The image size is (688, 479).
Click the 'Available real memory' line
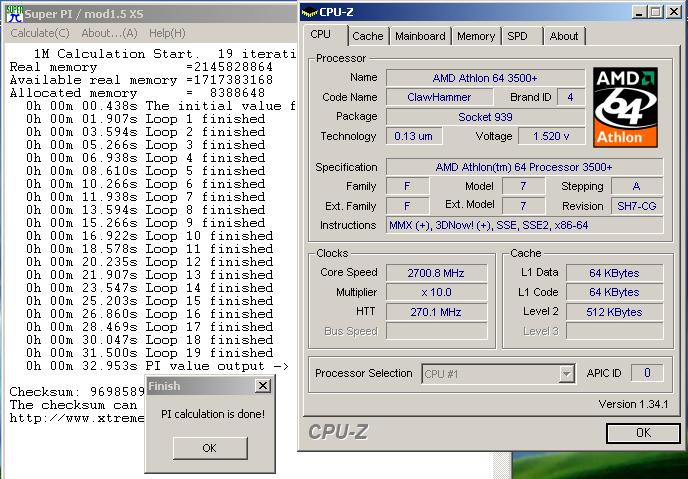coord(141,80)
